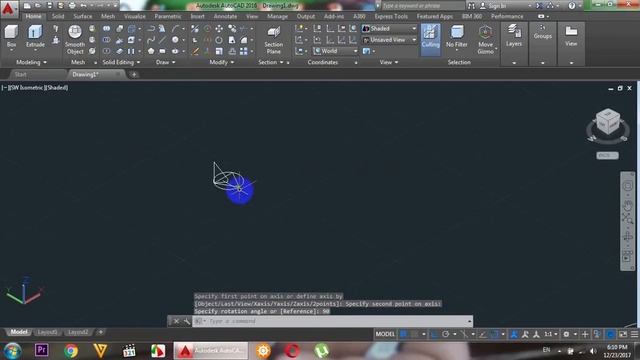Toggle MODEL space button in status bar
Viewport: 640px width, 360px height.
[x=385, y=334]
